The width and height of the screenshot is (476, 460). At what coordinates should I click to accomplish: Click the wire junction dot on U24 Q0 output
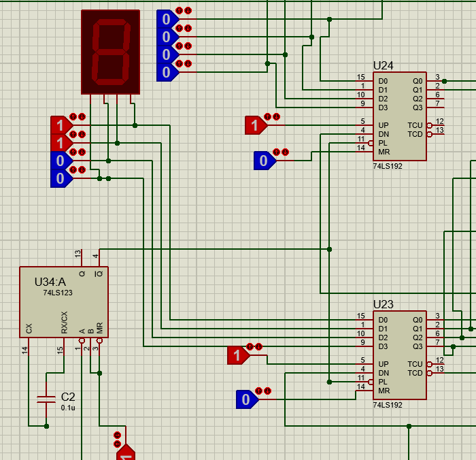coord(444,81)
